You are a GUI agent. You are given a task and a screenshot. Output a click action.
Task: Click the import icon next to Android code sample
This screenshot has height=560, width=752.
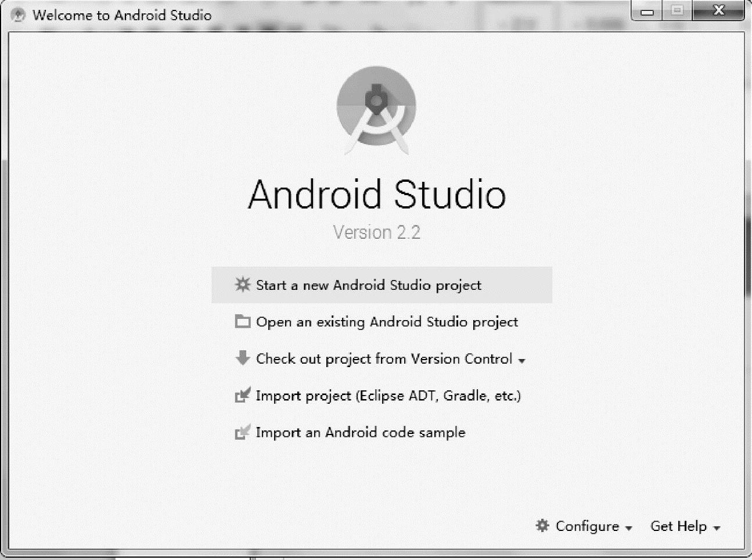point(242,432)
